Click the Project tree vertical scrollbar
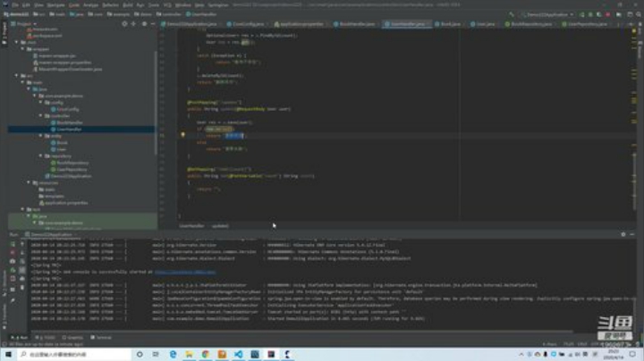 tap(156, 103)
